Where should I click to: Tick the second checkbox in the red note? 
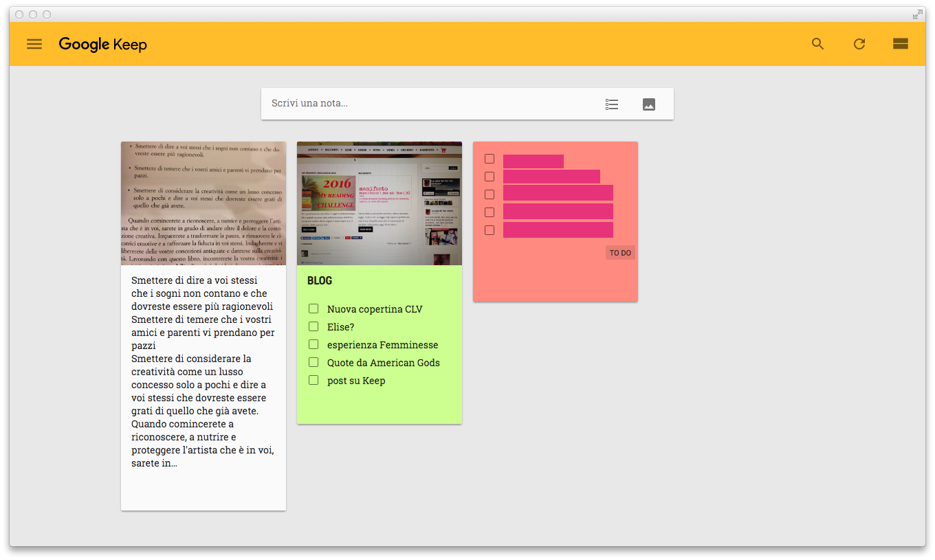tap(489, 177)
